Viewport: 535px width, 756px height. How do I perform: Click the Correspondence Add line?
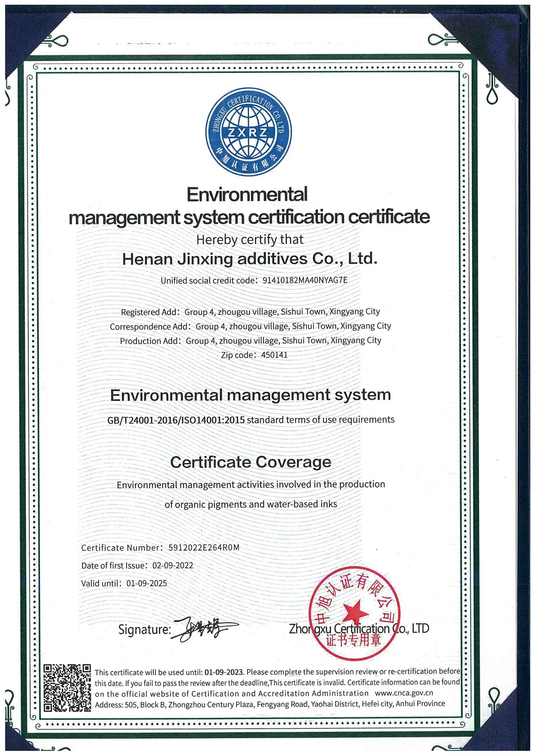(250, 326)
